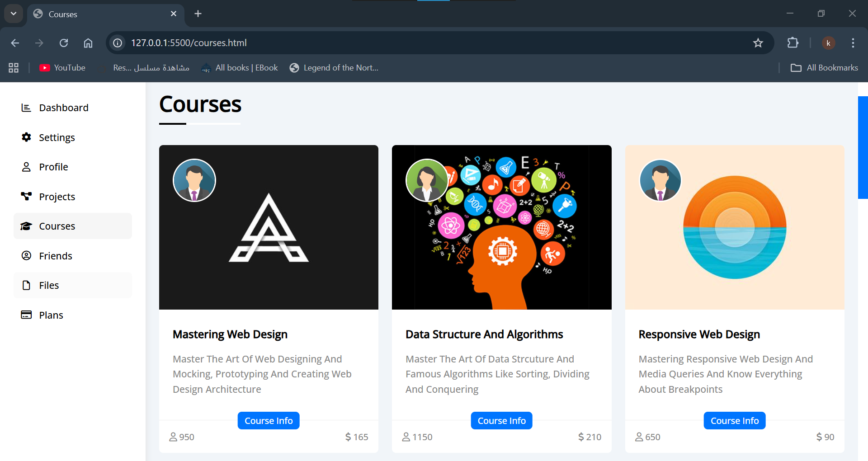The width and height of the screenshot is (868, 461).
Task: Open the browser menu with three dots
Action: coord(853,43)
